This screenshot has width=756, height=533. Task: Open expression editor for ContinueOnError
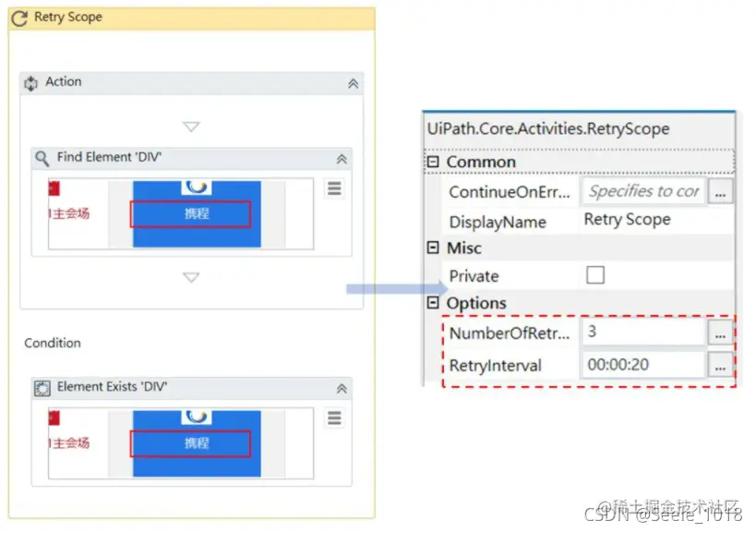pyautogui.click(x=720, y=191)
